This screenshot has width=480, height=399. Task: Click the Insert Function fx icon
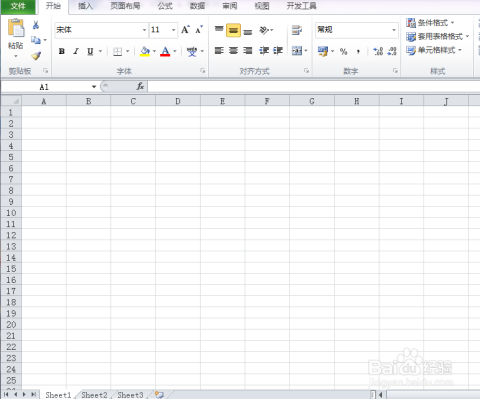coord(140,87)
